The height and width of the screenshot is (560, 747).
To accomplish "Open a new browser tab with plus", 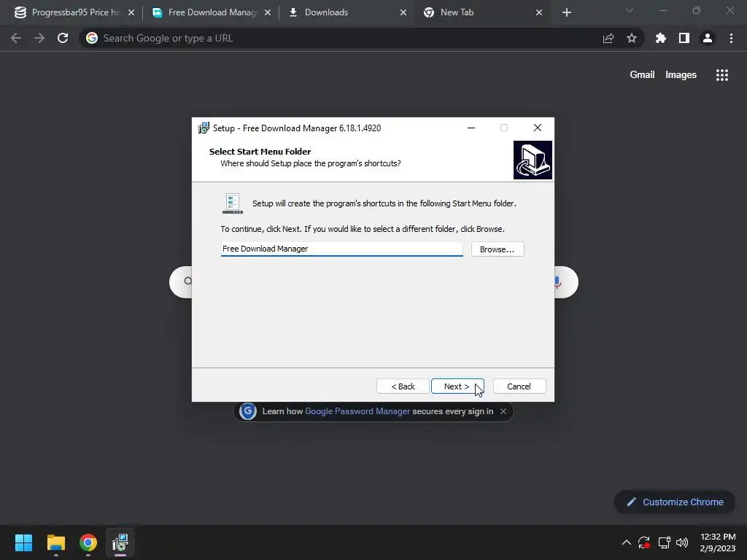I will coord(566,12).
